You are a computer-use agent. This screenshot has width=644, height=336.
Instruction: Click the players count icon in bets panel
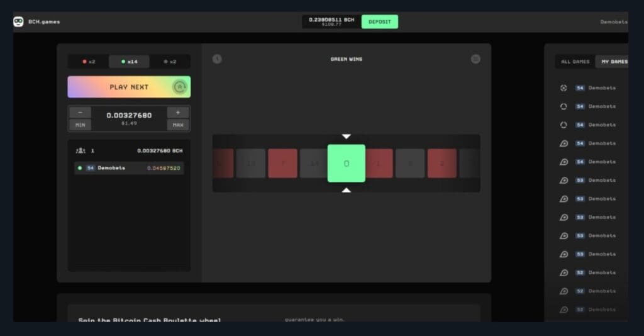[x=80, y=151]
